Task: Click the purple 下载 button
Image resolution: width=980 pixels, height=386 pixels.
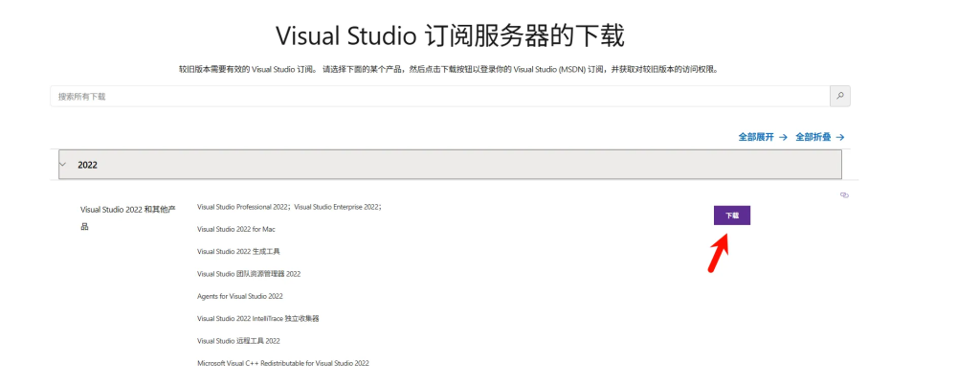Action: click(732, 216)
